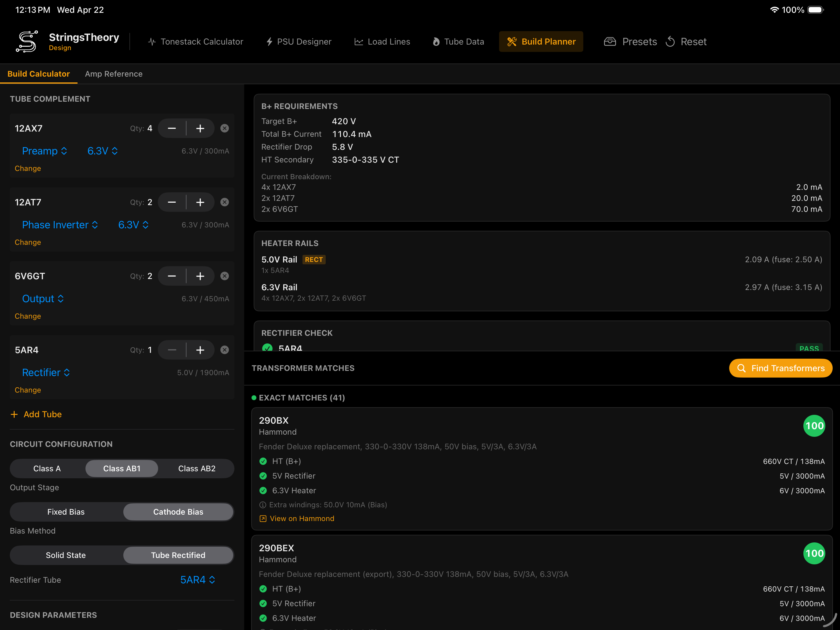The height and width of the screenshot is (630, 840).
Task: Open the 5AR4 Rectifier role dropdown
Action: pyautogui.click(x=46, y=372)
